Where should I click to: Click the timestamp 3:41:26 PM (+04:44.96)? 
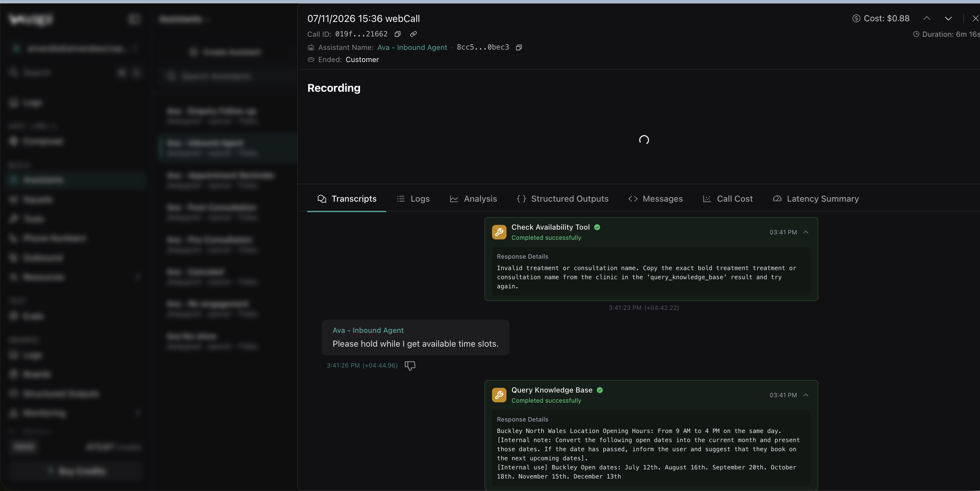(362, 366)
